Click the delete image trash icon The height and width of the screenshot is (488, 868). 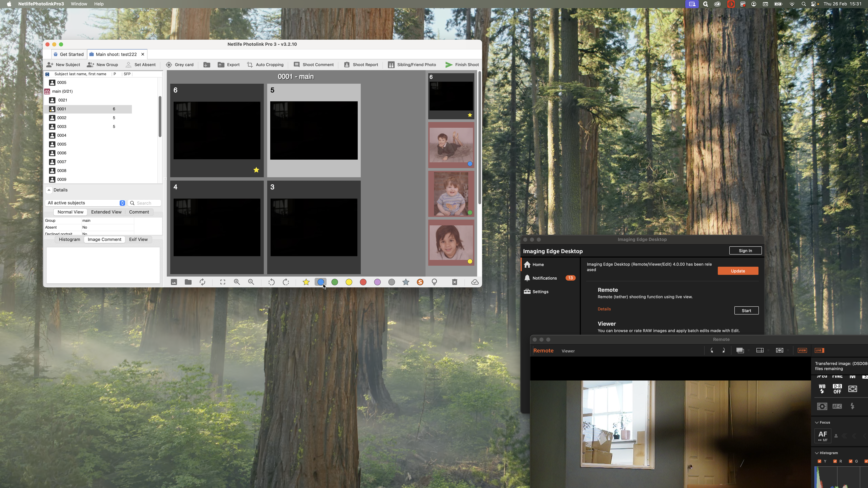tap(454, 282)
